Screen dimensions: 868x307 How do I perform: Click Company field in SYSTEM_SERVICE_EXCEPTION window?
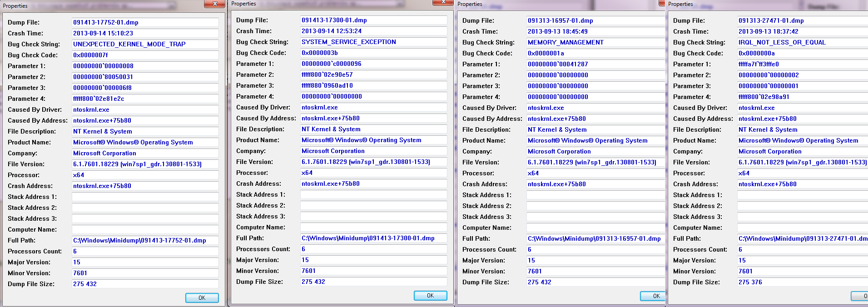click(374, 151)
